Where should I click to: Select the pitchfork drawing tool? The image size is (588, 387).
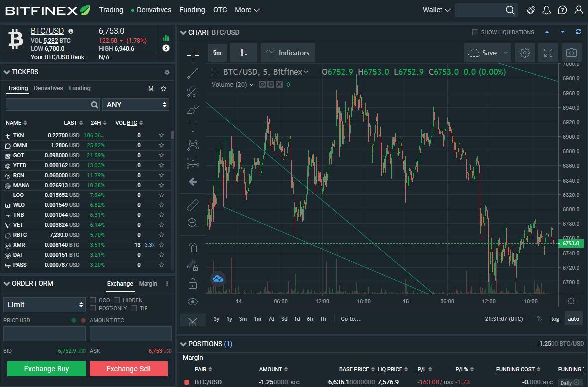193,91
